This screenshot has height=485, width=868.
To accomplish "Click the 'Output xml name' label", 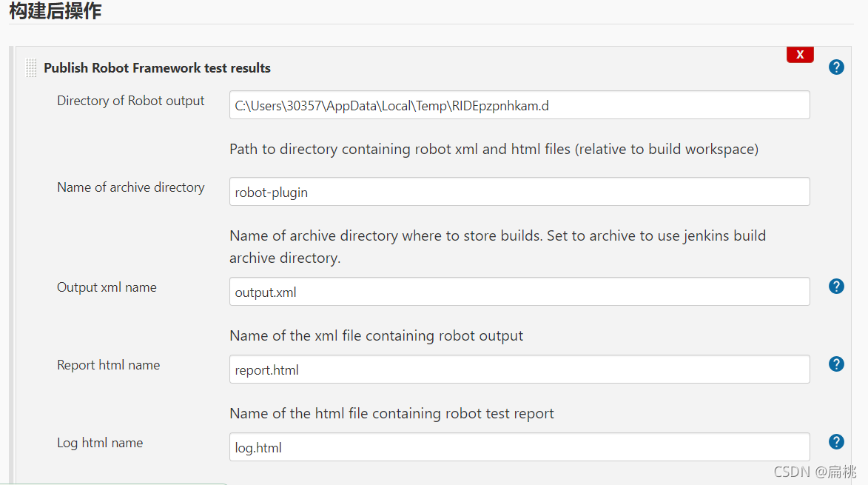I will (x=107, y=287).
